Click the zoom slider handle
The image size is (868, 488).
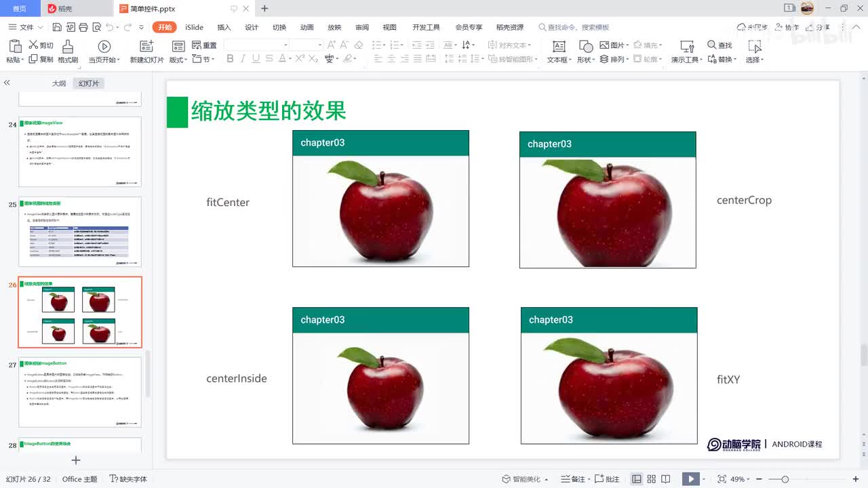[785, 479]
